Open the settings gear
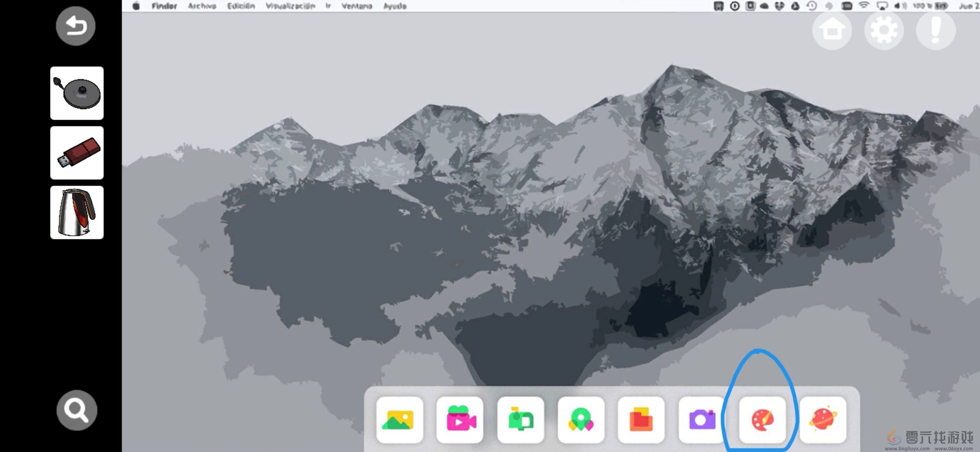 point(884,30)
